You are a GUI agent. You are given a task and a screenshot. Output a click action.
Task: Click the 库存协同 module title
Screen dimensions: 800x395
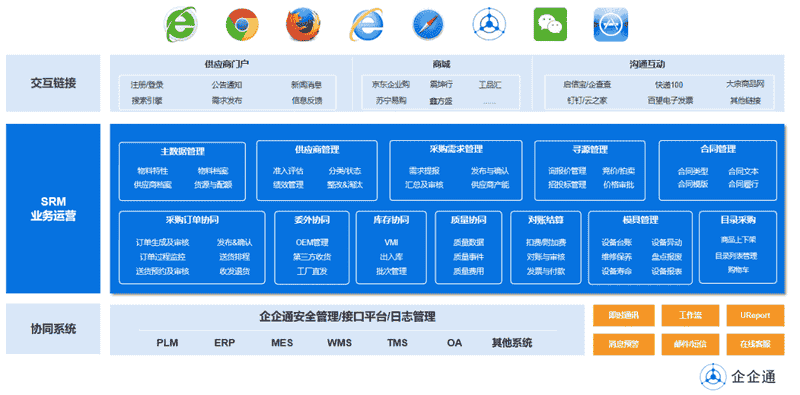[391, 220]
